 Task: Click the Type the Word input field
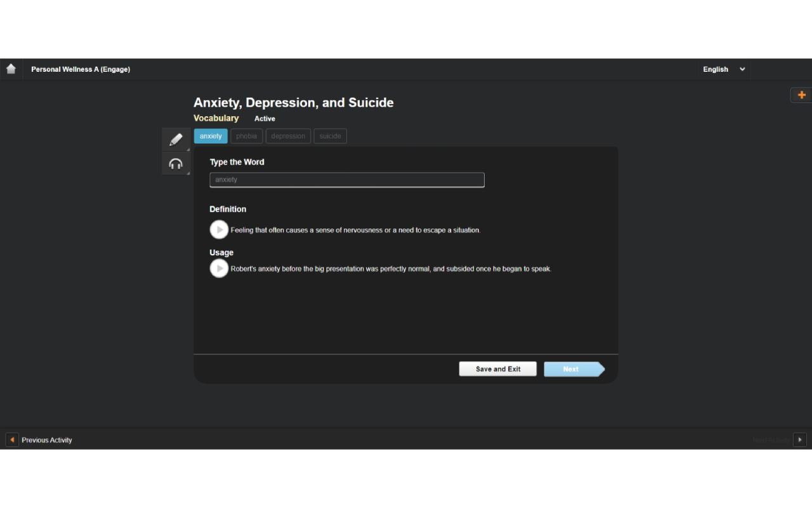[x=347, y=180]
